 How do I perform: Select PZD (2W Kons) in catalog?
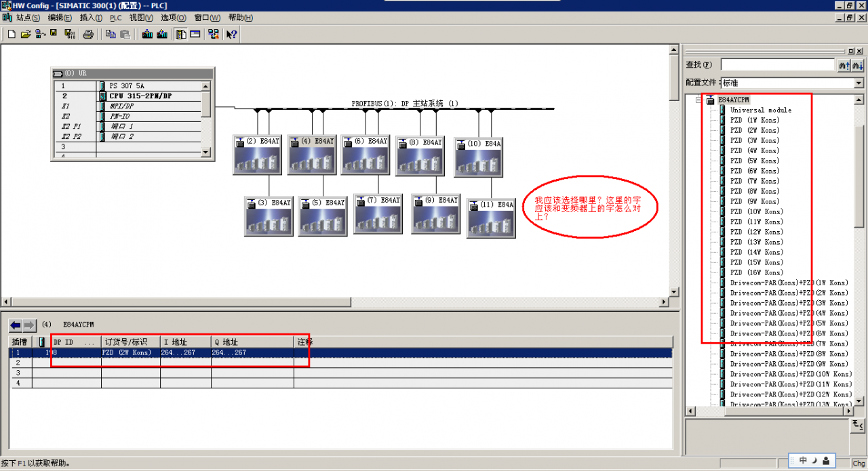coord(755,130)
